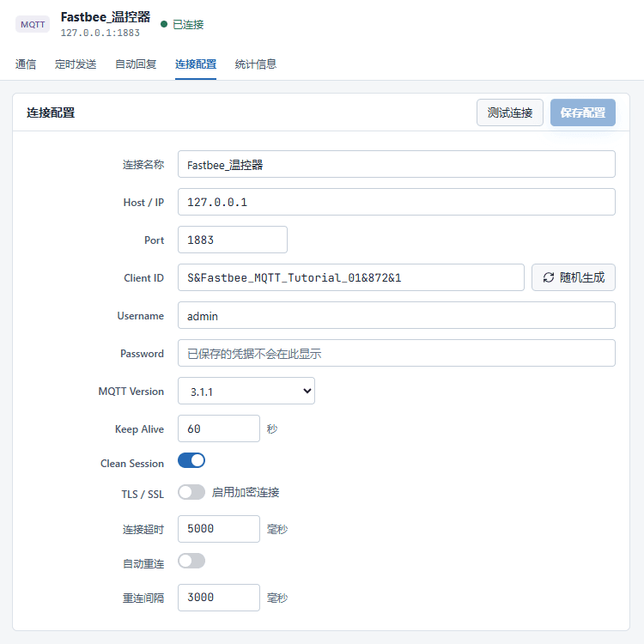Toggle the Clean Session switch off
This screenshot has width=644, height=644.
pos(191,460)
